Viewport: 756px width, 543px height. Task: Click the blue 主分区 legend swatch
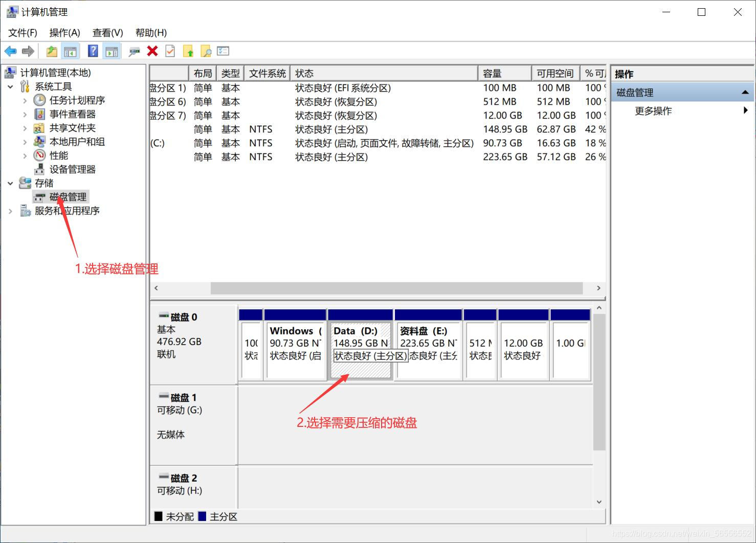(x=202, y=516)
